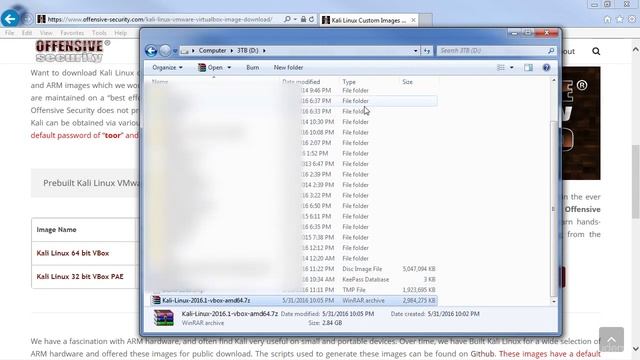Click the browser forward arrow button
Screen dimensions: 640x360
(x=27, y=19)
